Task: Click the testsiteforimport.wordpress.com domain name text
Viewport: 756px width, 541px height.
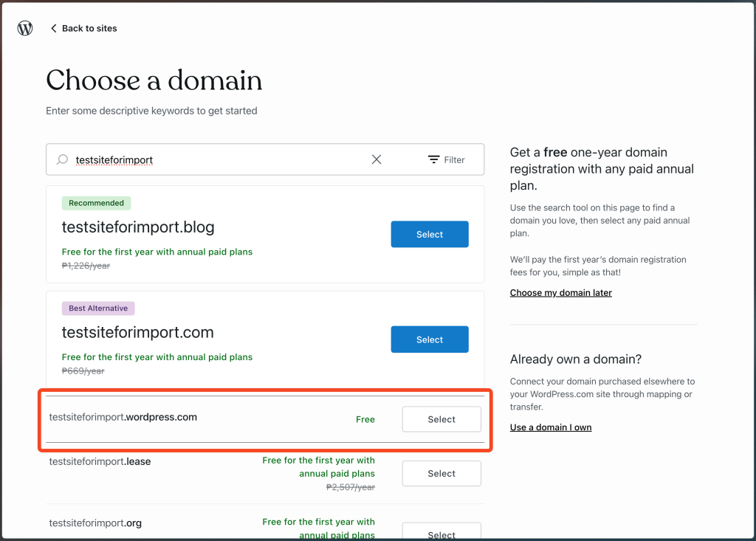Action: 123,417
